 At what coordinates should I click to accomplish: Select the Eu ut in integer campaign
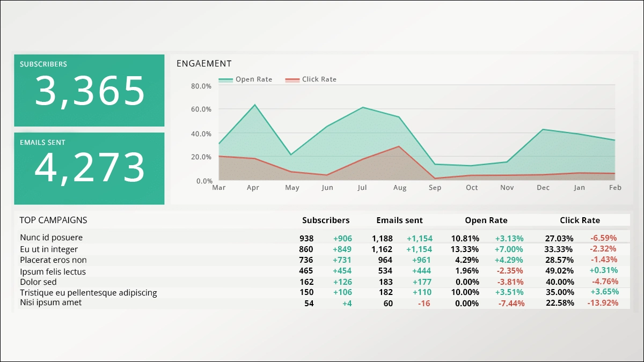tap(49, 249)
